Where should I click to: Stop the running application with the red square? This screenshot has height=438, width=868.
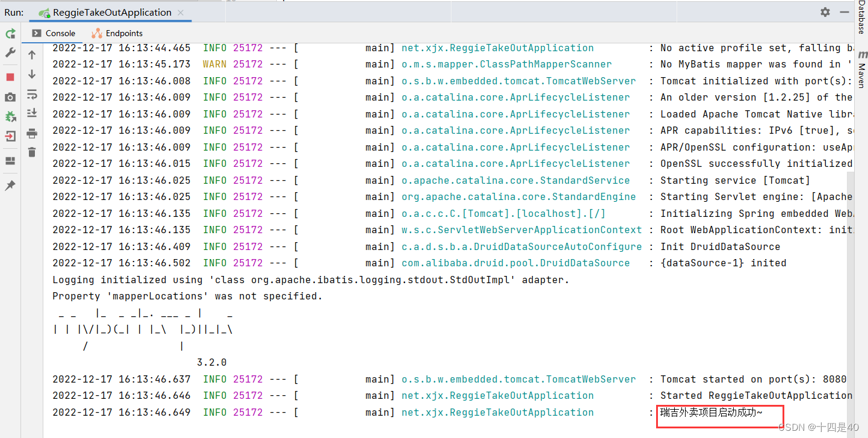(x=10, y=77)
